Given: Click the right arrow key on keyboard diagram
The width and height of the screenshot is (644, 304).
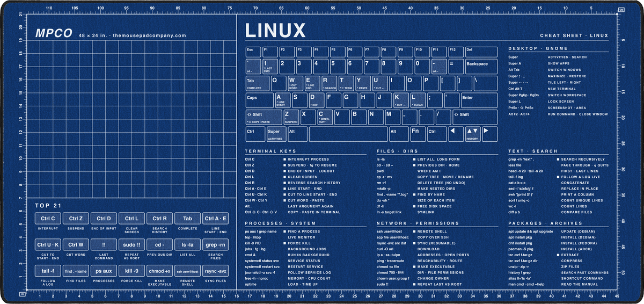Looking at the screenshot, I should point(489,134).
